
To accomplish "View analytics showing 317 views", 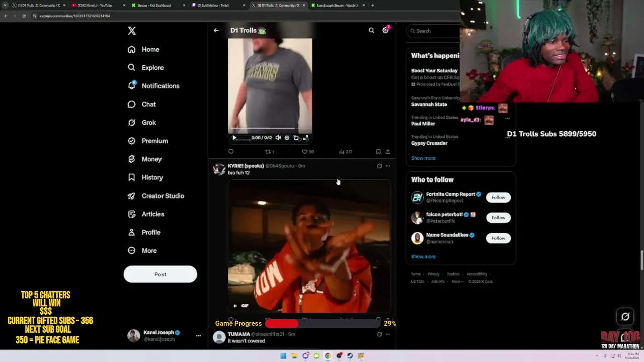I will [x=345, y=151].
